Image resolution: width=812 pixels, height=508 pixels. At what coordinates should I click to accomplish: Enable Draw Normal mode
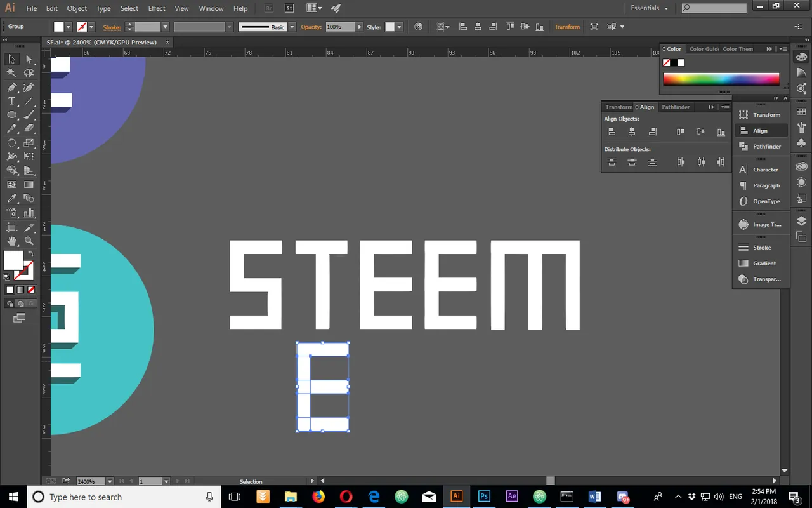[10, 304]
